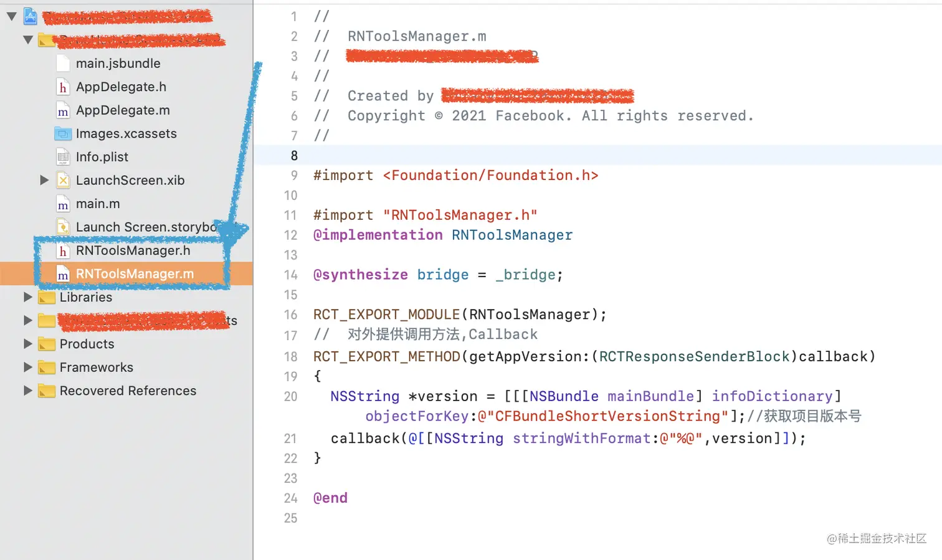
Task: Click RCTResponseSenderBlock type name
Action: pyautogui.click(x=694, y=357)
